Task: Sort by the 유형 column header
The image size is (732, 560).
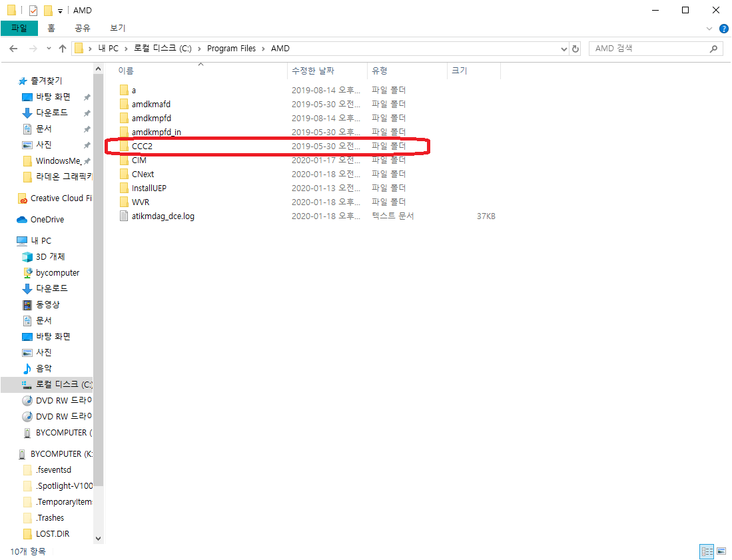Action: [407, 71]
